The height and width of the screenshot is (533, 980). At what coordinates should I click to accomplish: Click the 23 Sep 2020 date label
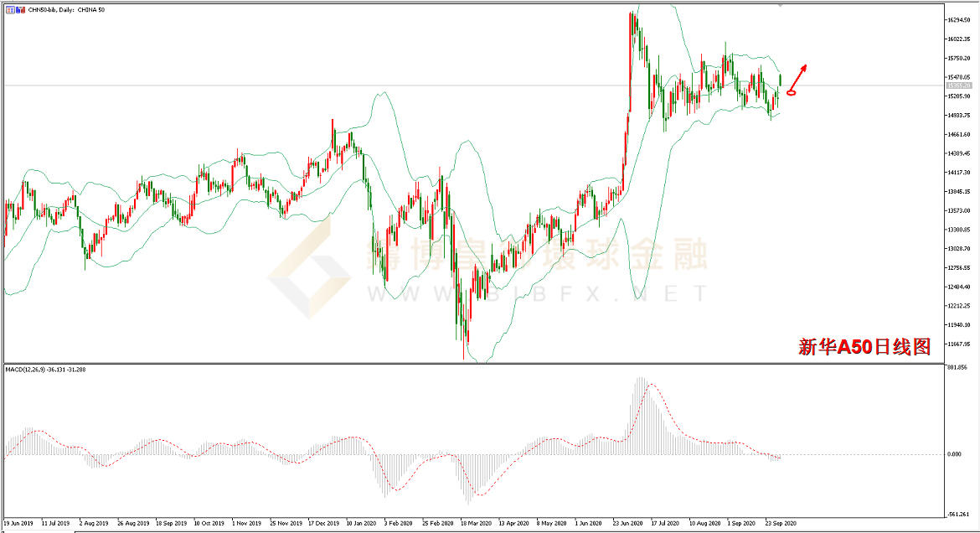click(780, 521)
